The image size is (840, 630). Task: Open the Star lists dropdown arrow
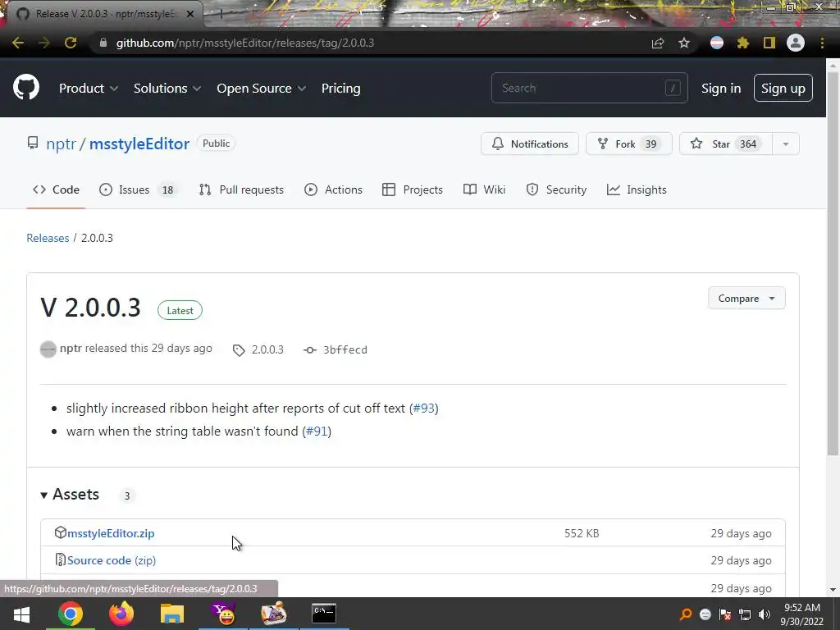785,144
